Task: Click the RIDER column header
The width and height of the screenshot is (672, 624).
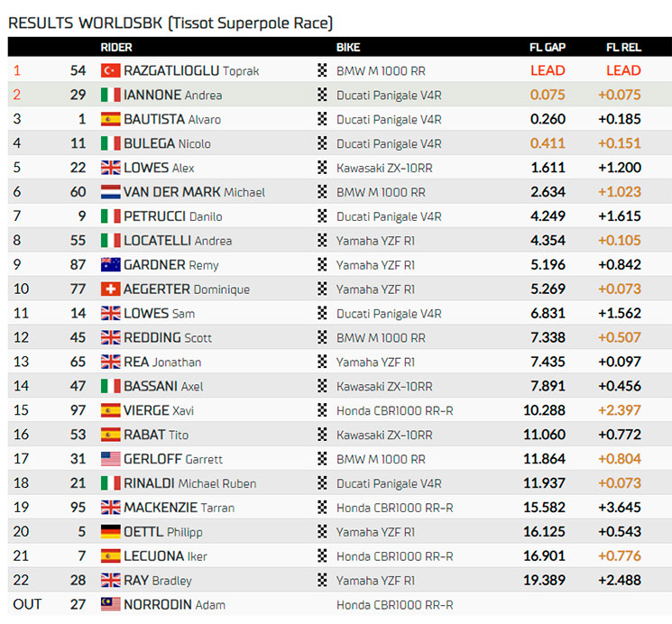Action: point(117,47)
